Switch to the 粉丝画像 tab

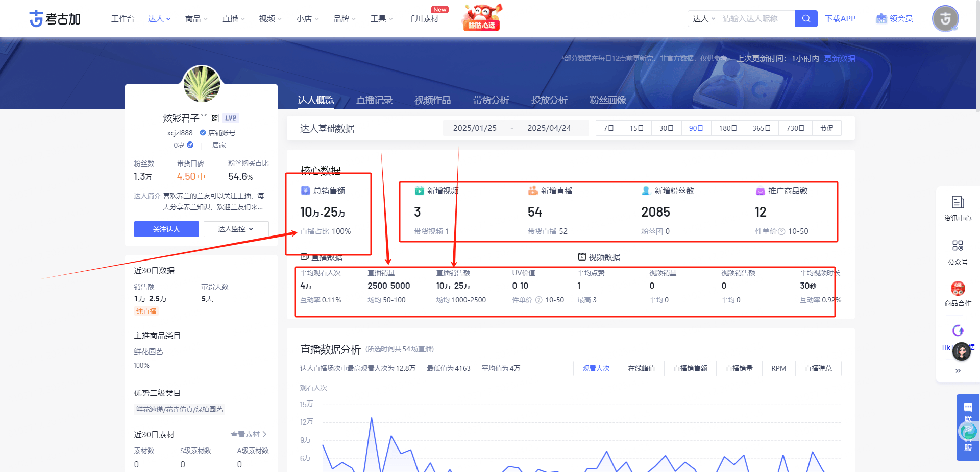click(x=607, y=100)
